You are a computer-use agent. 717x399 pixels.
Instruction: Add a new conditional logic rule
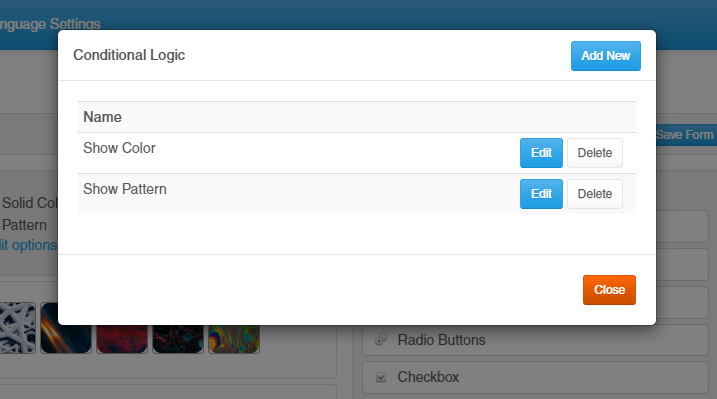[x=605, y=56]
